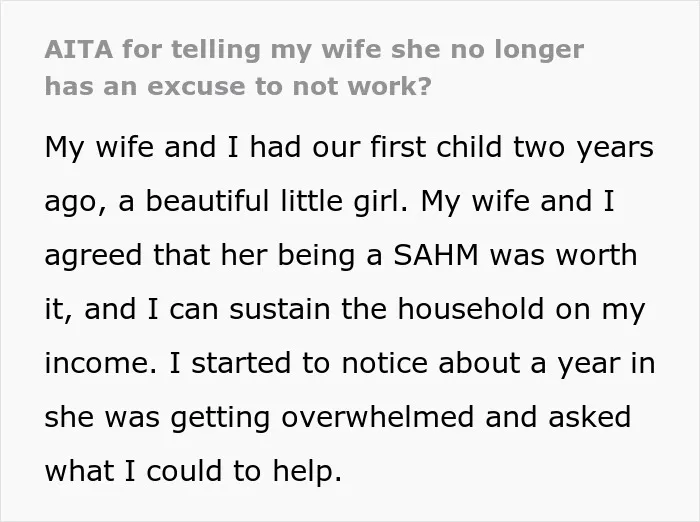
Task: Click the word 'AITA' in the heading
Action: tap(79, 49)
